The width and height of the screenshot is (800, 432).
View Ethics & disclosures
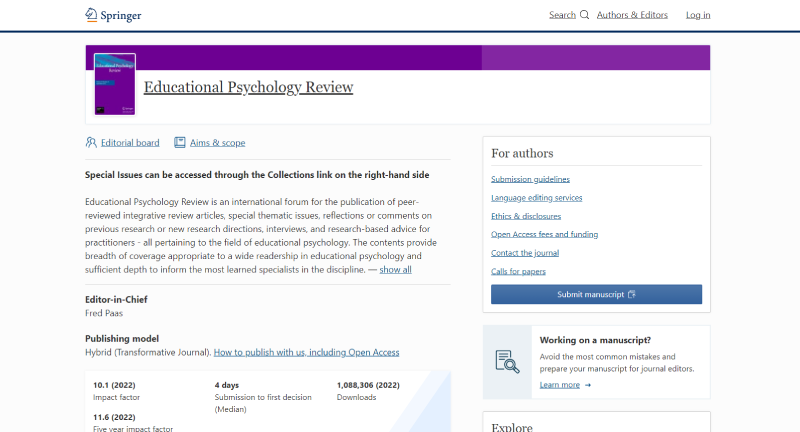tap(526, 216)
